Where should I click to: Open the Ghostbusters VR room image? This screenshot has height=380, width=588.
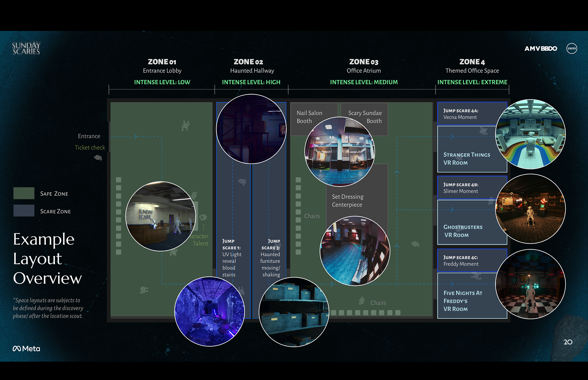coord(530,209)
